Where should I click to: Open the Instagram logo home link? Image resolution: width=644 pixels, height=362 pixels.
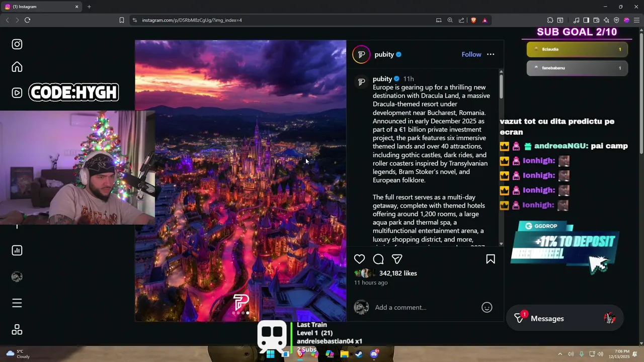[x=17, y=44]
